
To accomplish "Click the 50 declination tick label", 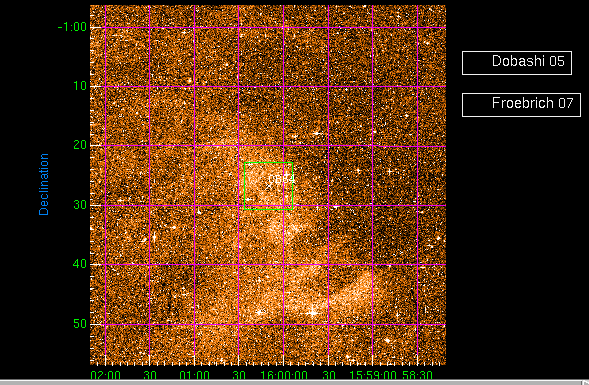I will [x=80, y=324].
